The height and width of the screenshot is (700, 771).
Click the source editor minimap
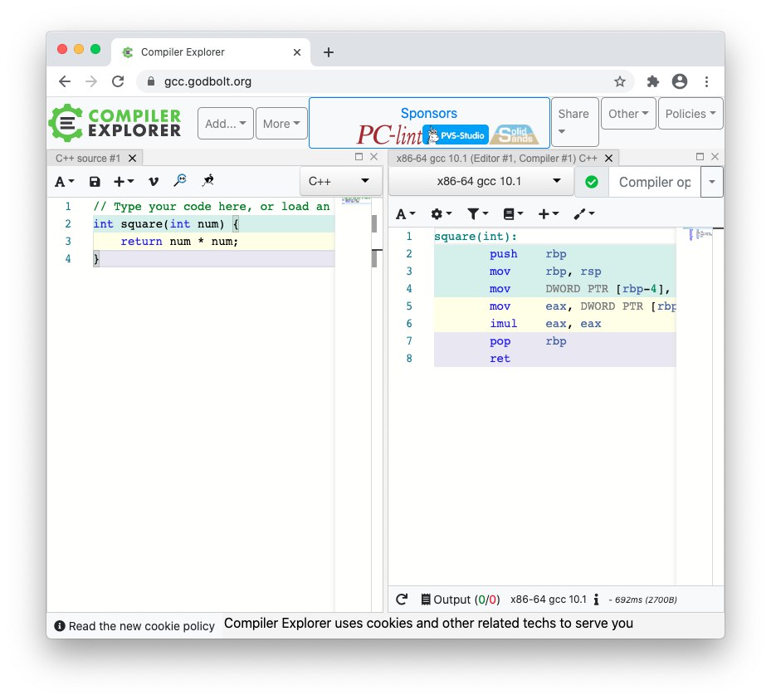(x=357, y=201)
